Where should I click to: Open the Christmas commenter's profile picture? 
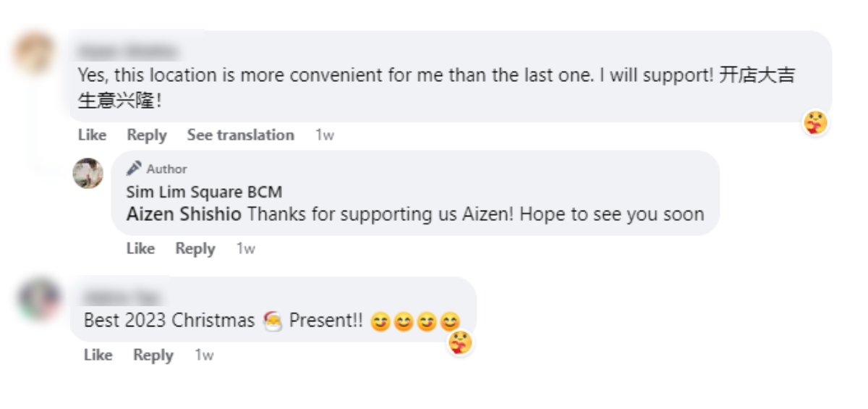click(x=38, y=300)
